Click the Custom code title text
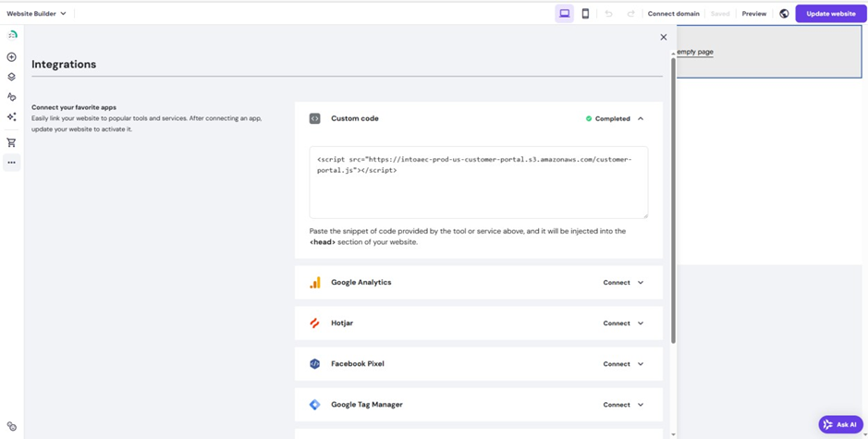868x439 pixels. (355, 118)
